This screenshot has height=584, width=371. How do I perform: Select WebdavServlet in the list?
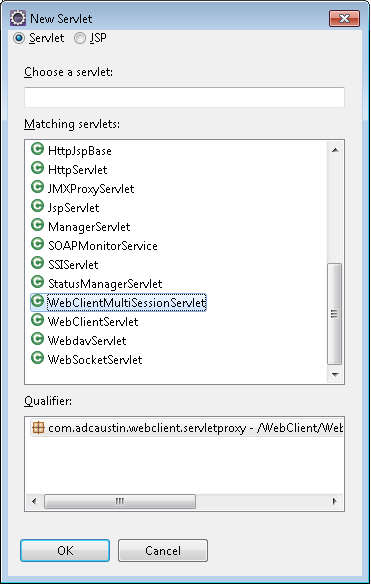click(x=87, y=341)
